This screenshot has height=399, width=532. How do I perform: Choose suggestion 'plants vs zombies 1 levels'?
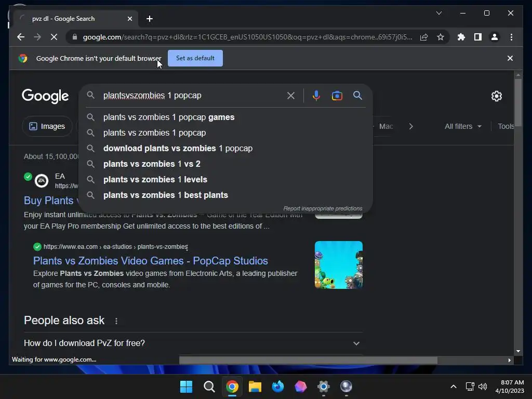coord(225,179)
